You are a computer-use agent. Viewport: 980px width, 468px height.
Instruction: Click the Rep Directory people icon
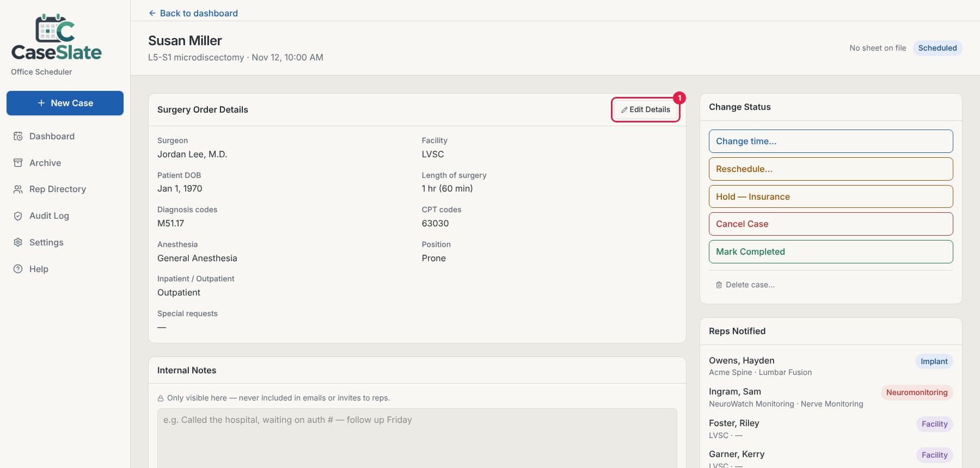pyautogui.click(x=18, y=189)
